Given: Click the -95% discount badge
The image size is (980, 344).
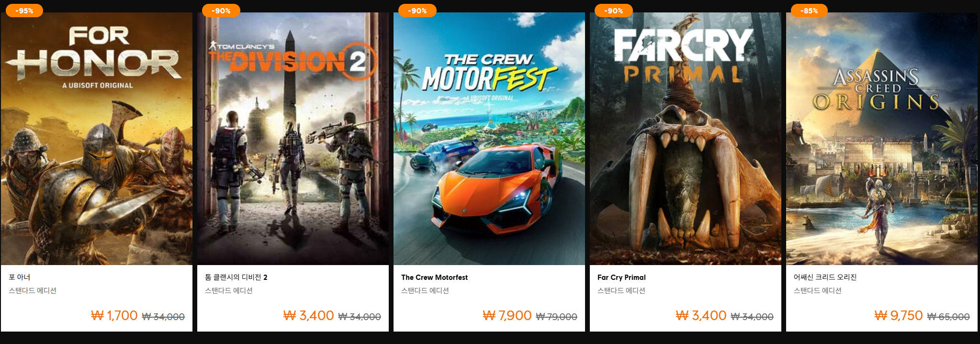Looking at the screenshot, I should (x=24, y=11).
